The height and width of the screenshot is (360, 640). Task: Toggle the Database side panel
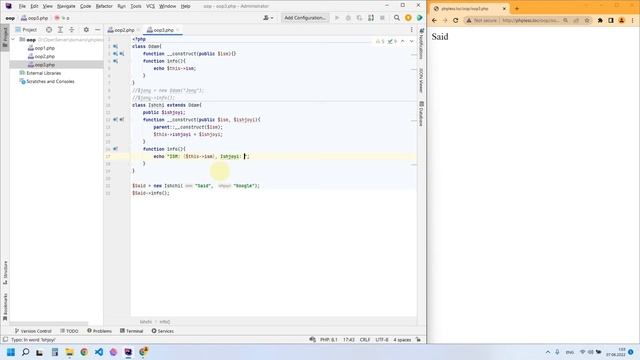tap(422, 114)
